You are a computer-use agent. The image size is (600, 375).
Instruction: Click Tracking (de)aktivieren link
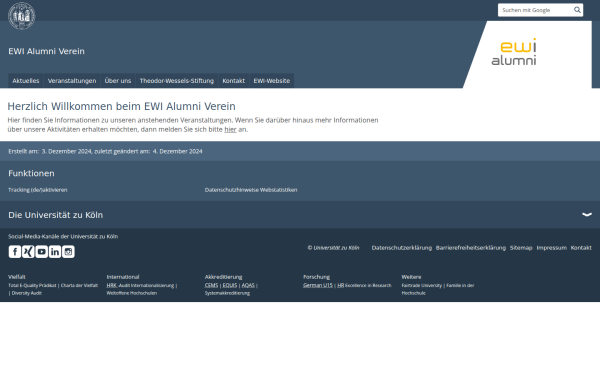pos(38,190)
